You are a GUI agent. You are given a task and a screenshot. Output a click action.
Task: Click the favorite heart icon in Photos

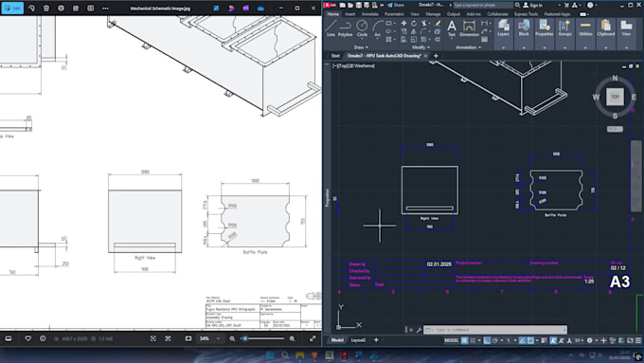[x=27, y=338]
